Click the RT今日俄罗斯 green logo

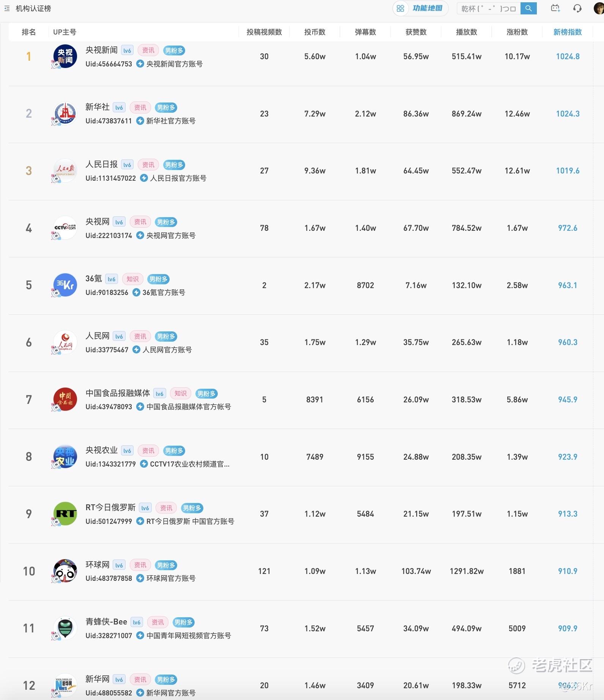pyautogui.click(x=65, y=514)
